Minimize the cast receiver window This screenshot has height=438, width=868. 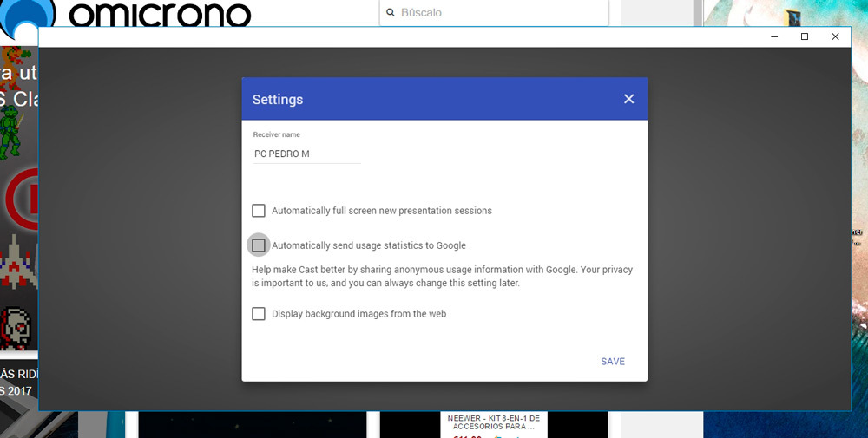click(774, 36)
